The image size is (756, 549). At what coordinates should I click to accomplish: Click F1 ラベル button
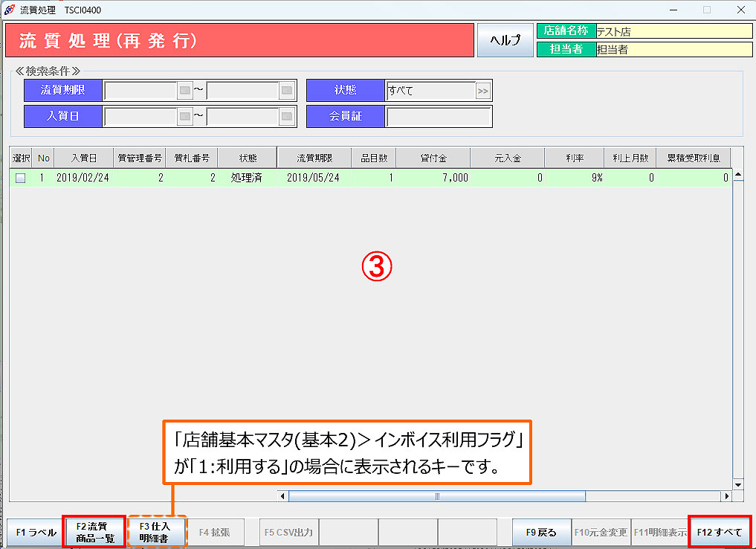coord(35,532)
